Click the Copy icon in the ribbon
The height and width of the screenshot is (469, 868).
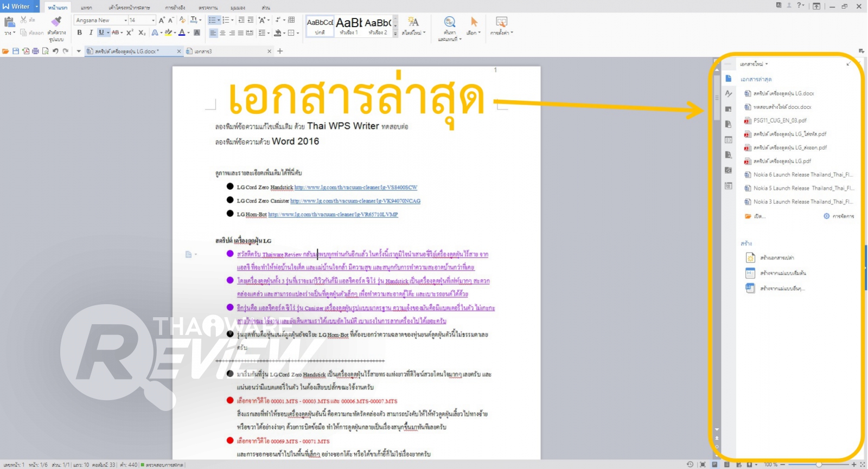(23, 33)
